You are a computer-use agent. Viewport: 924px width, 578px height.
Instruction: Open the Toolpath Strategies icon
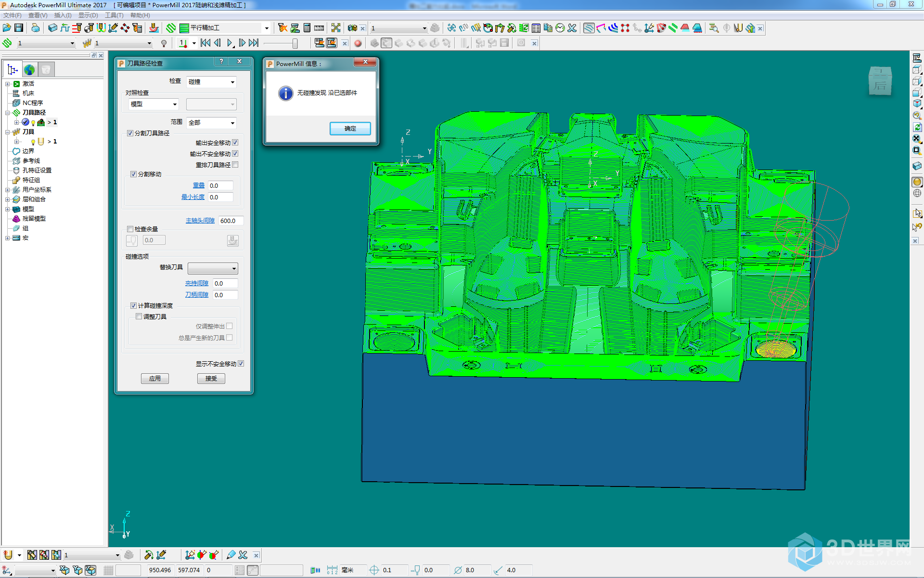coord(170,28)
